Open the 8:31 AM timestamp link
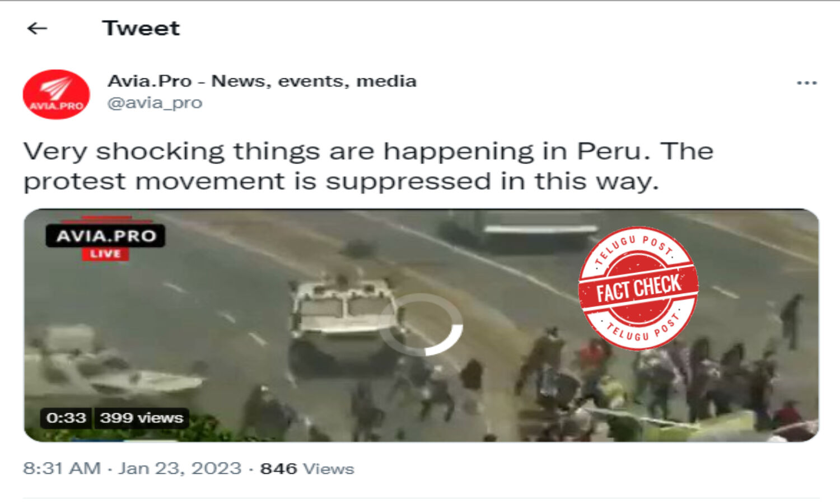 click(62, 468)
